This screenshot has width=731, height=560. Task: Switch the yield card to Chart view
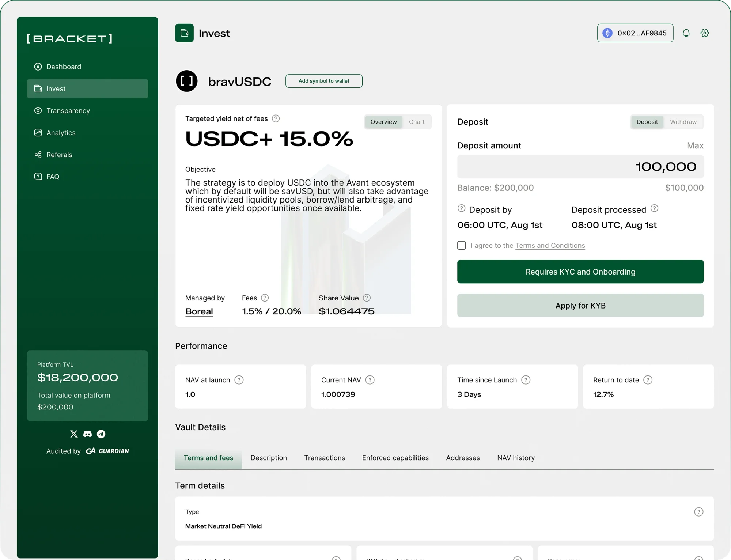(x=417, y=122)
